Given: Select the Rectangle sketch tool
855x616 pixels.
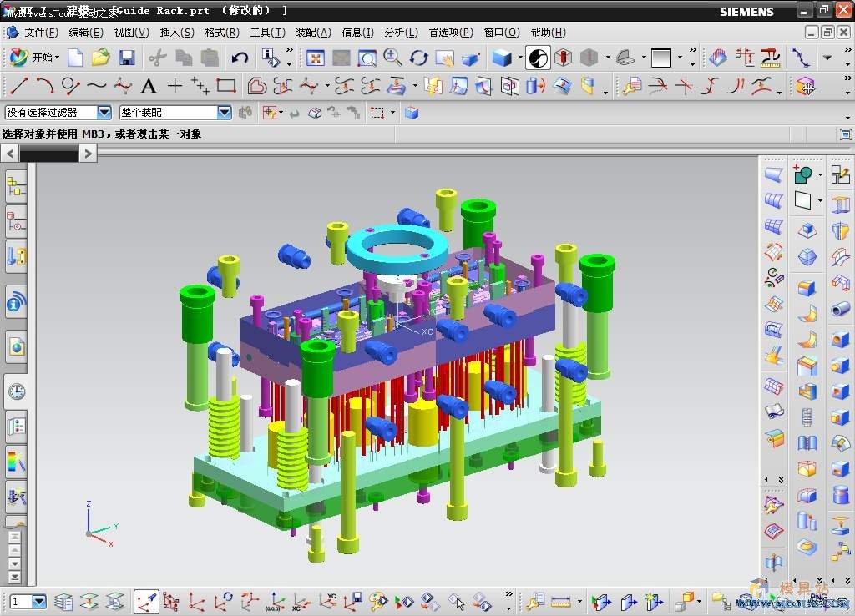Looking at the screenshot, I should pos(226,86).
